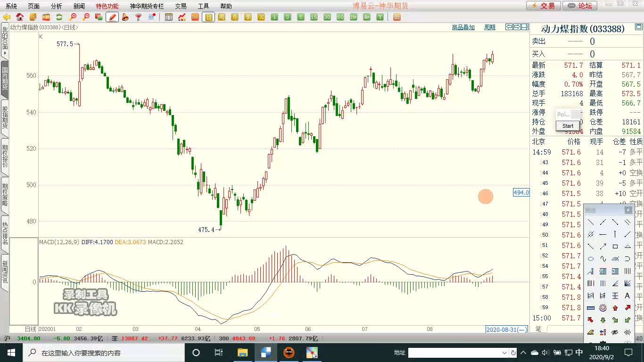Select the 60-minute period button
Viewport: 644px width, 362px height.
pos(340,17)
